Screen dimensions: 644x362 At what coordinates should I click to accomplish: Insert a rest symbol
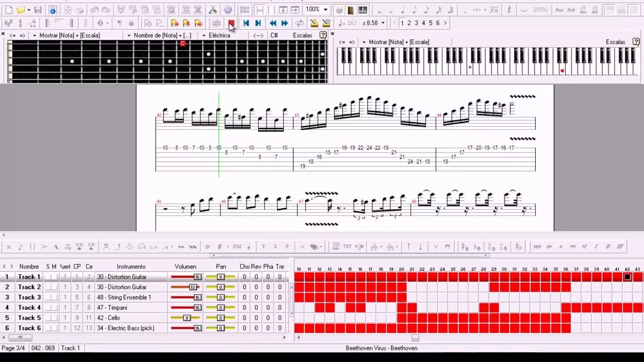click(509, 10)
